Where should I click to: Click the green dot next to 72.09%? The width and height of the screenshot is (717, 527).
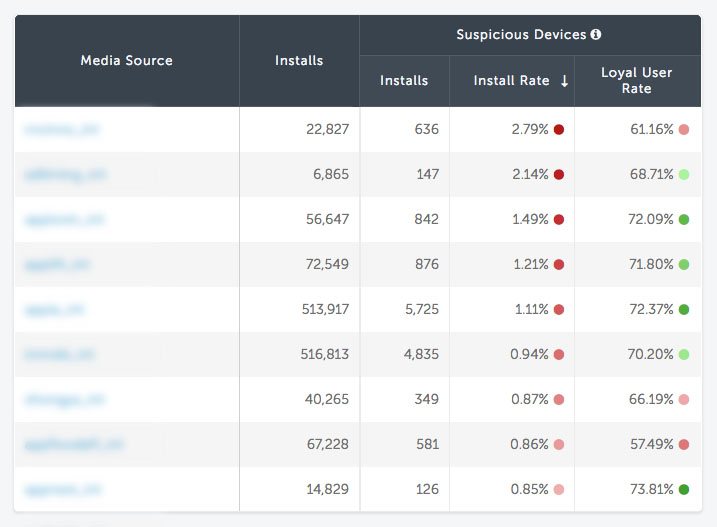684,220
